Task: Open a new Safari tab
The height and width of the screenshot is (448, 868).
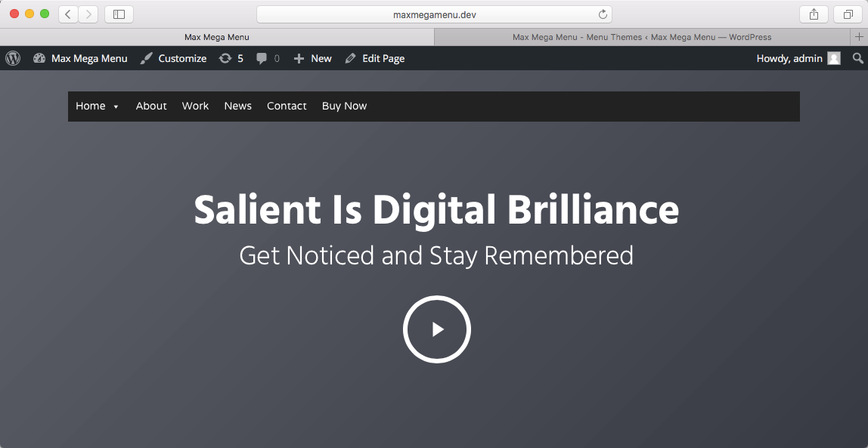Action: point(859,37)
